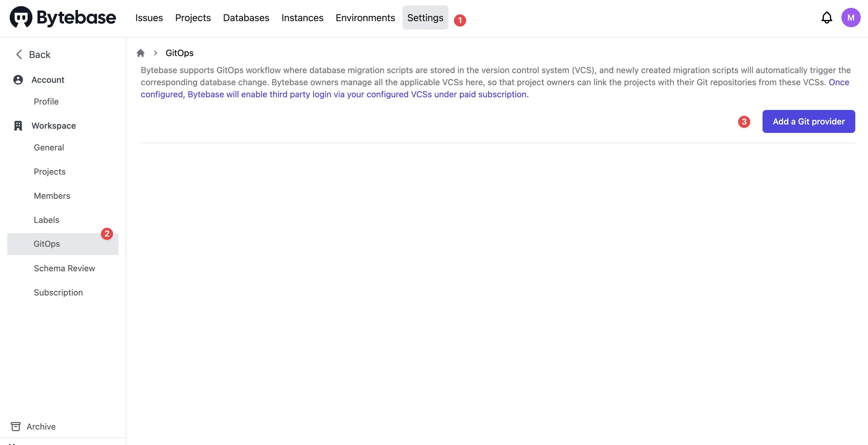
Task: Open the notifications bell
Action: 827,18
